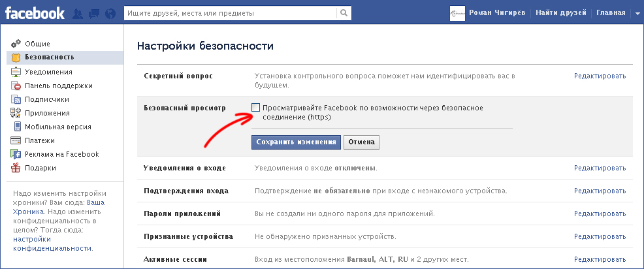The width and height of the screenshot is (644, 269).
Task: Open Реклама на Facebook settings
Action: coord(61,155)
